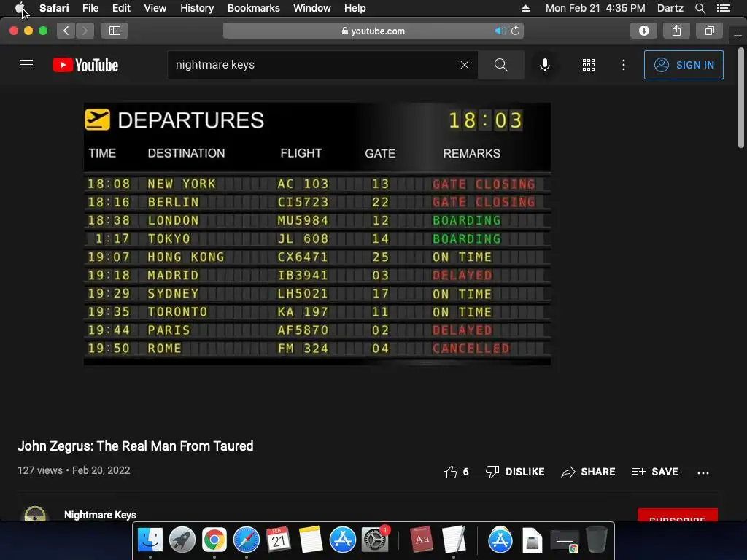Open the Nightmare Keys channel name

(x=100, y=515)
